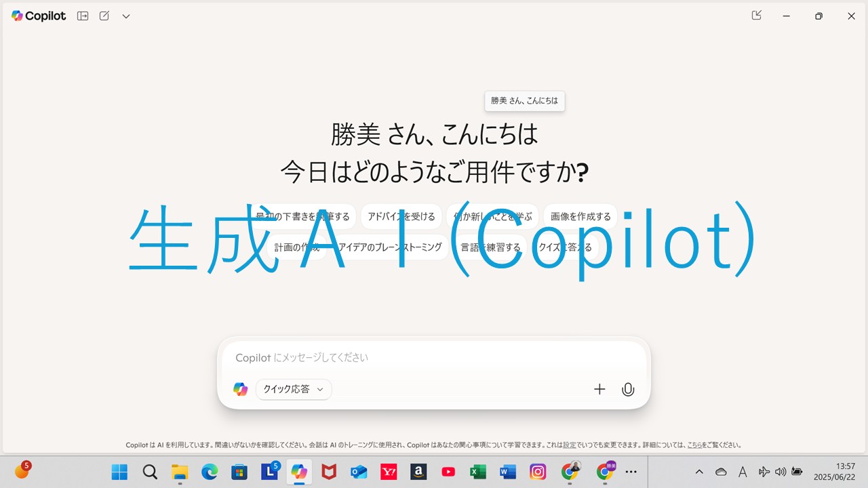Open Instagram from the taskbar
Viewport: 868px width, 488px height.
(538, 472)
